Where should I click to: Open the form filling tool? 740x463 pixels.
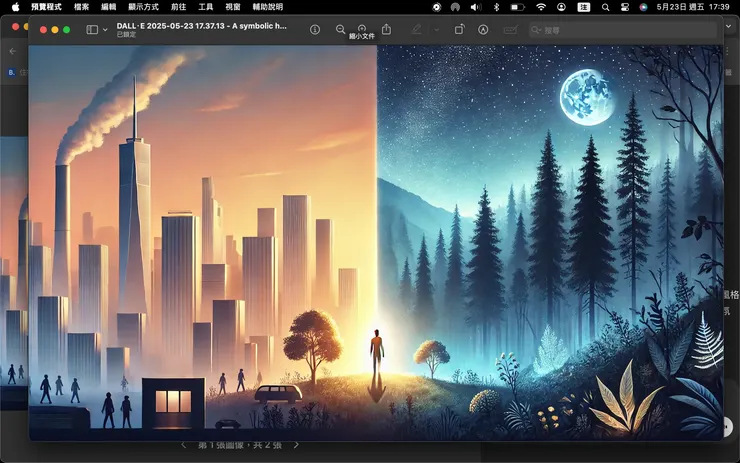click(x=510, y=30)
